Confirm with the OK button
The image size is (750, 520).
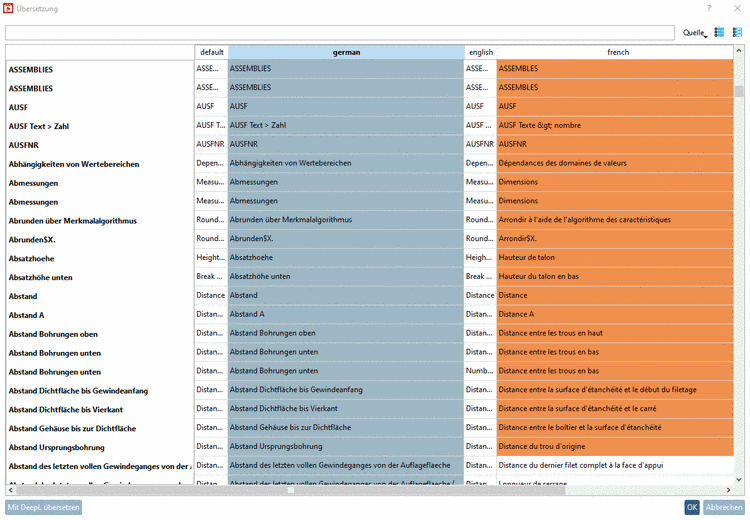(x=692, y=507)
